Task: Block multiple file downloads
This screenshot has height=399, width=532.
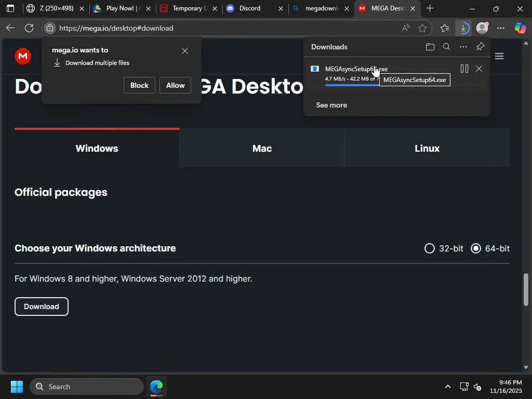Action: coord(139,85)
